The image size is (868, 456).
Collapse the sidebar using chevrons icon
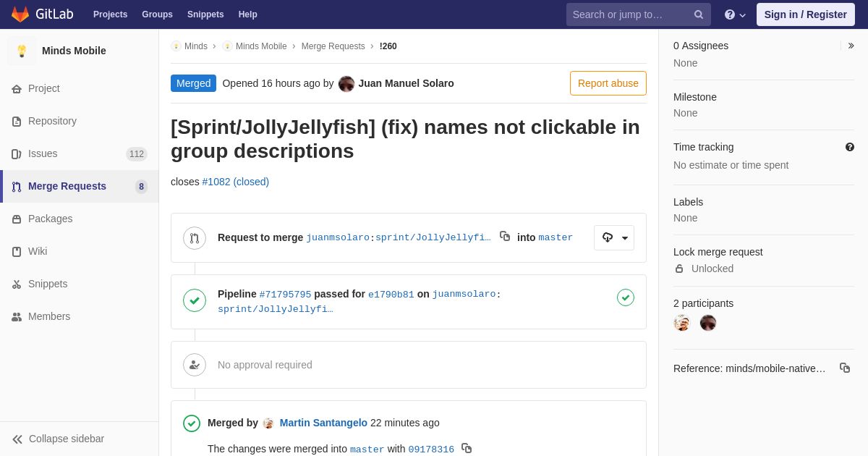17,439
